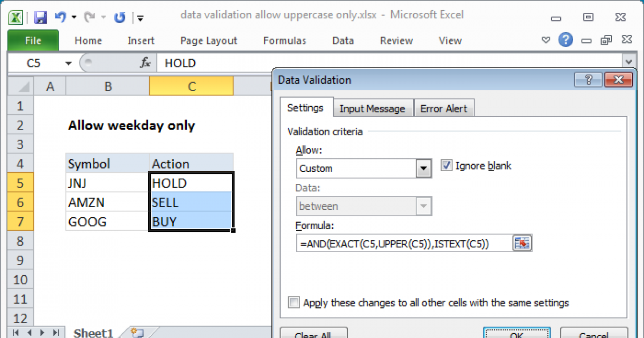Click the Save icon in Quick Access Toolbar
This screenshot has width=644, height=338.
(x=40, y=17)
